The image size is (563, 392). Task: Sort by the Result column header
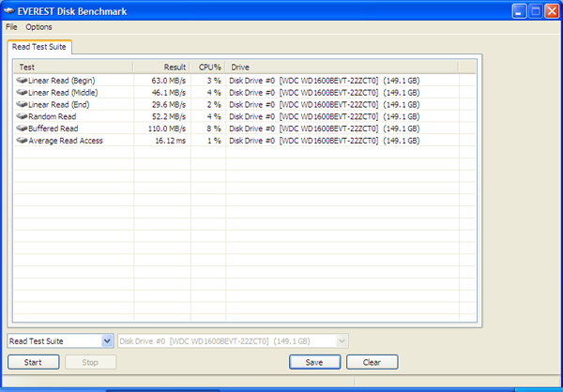click(x=162, y=68)
